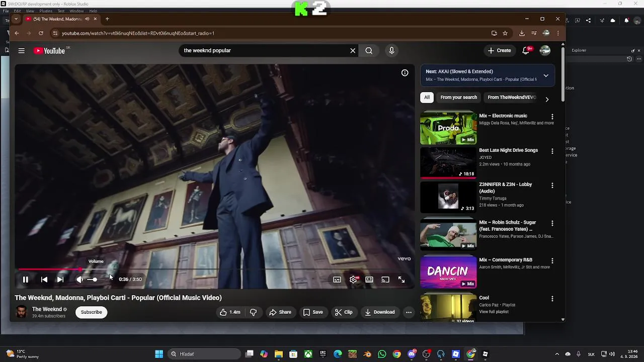Open video player settings gear
This screenshot has width=644, height=362.
pos(353,280)
